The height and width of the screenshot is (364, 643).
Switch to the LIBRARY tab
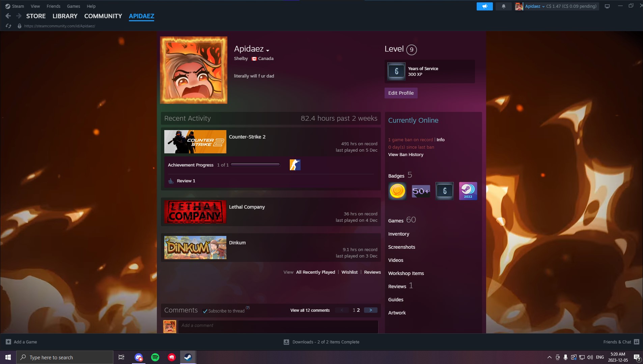(x=65, y=16)
